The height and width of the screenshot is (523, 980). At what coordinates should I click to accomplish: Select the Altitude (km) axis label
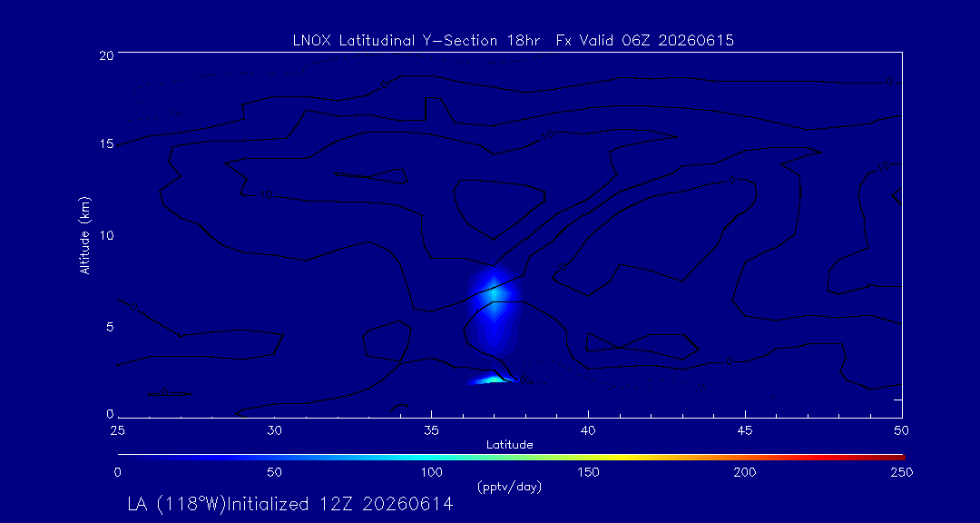[84, 235]
